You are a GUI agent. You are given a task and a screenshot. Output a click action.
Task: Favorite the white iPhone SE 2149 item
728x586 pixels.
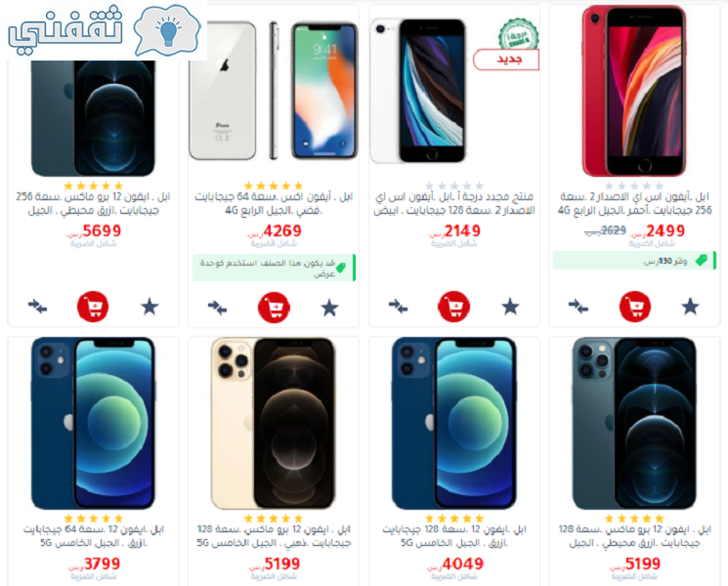tap(510, 307)
